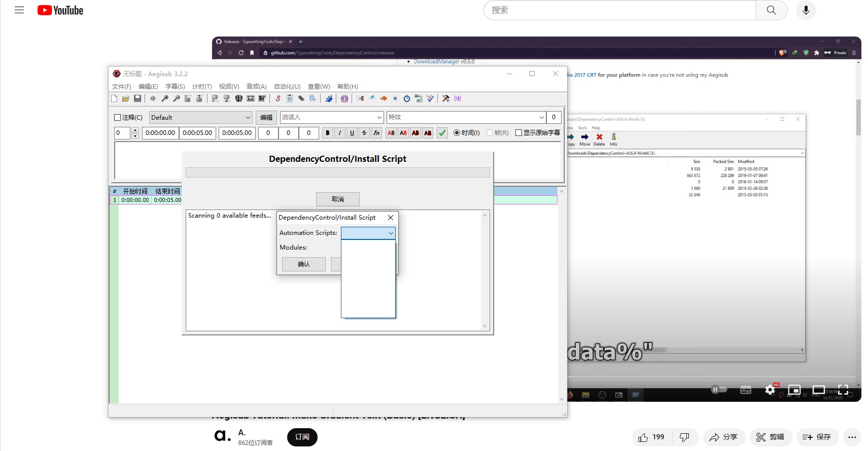Screen dimensions: 868x451
Task: Click the 取消 cancel button
Action: (x=338, y=199)
